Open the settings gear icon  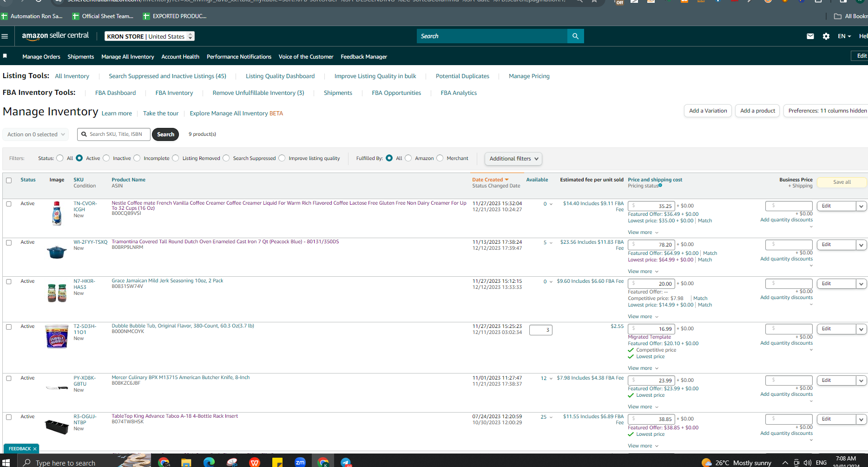[x=826, y=36]
